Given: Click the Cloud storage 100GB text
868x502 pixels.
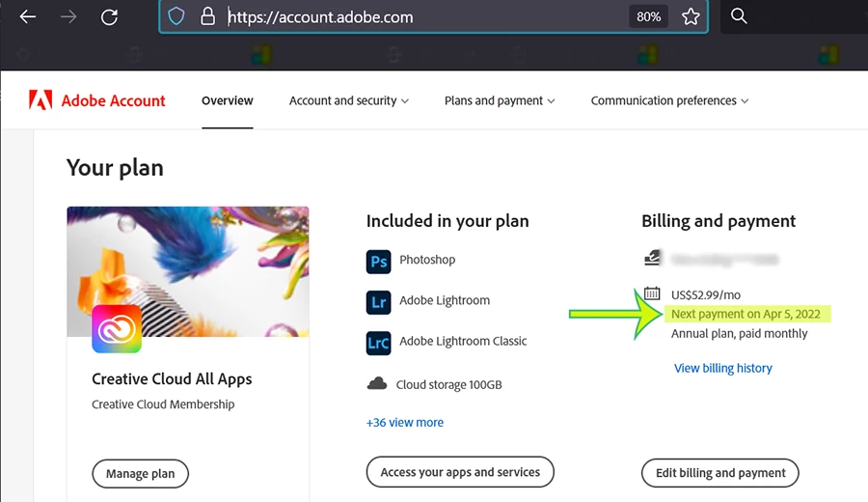Looking at the screenshot, I should coord(448,384).
